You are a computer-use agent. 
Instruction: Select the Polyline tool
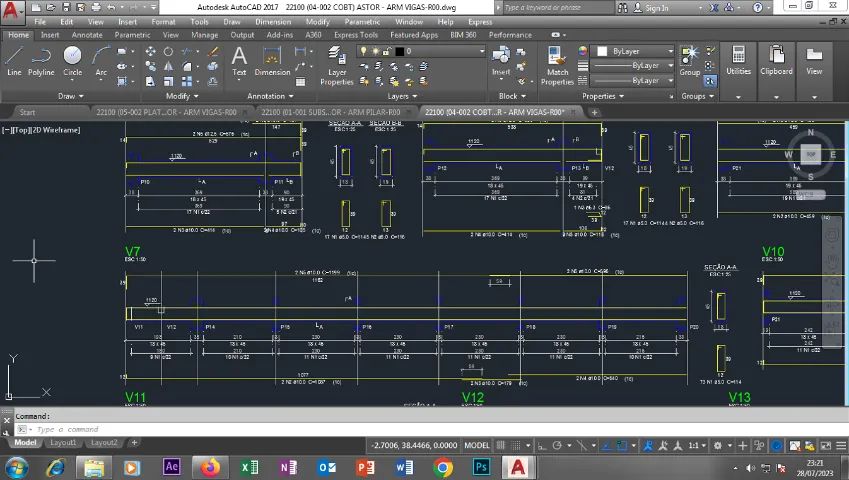point(41,61)
